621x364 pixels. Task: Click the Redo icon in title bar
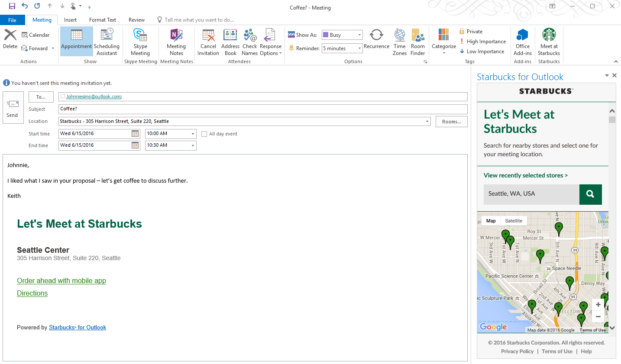pyautogui.click(x=37, y=6)
